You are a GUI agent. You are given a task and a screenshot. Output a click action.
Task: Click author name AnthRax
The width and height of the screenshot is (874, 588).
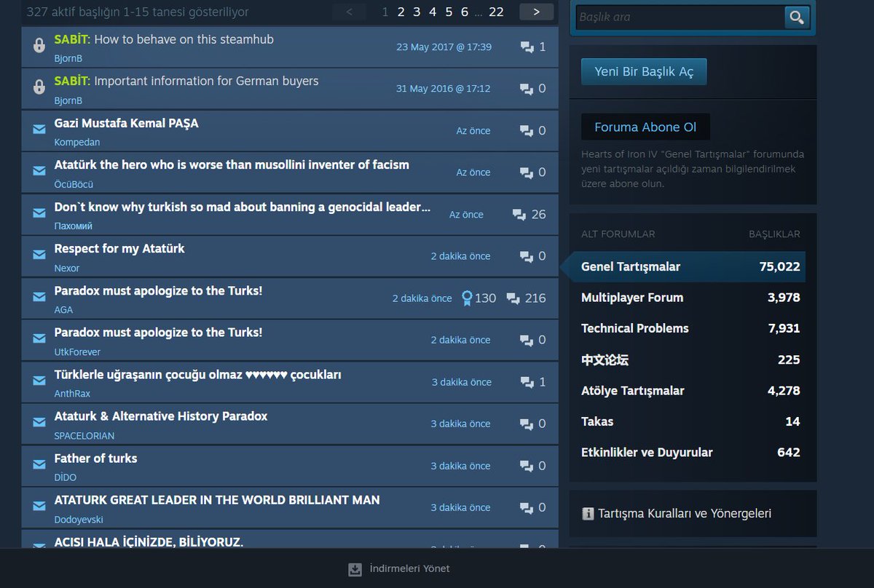point(72,394)
